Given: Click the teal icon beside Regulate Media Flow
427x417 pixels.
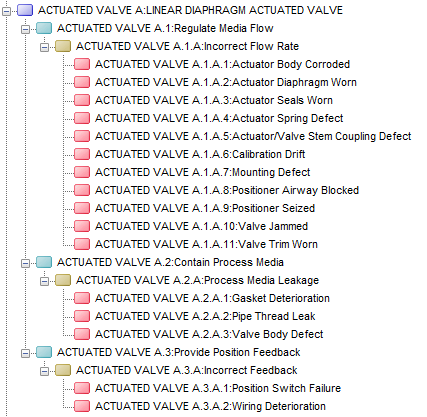Looking at the screenshot, I should pyautogui.click(x=44, y=28).
